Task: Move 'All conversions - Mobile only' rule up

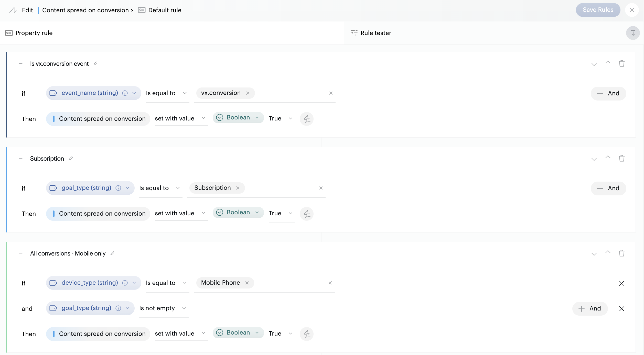Action: pyautogui.click(x=608, y=253)
